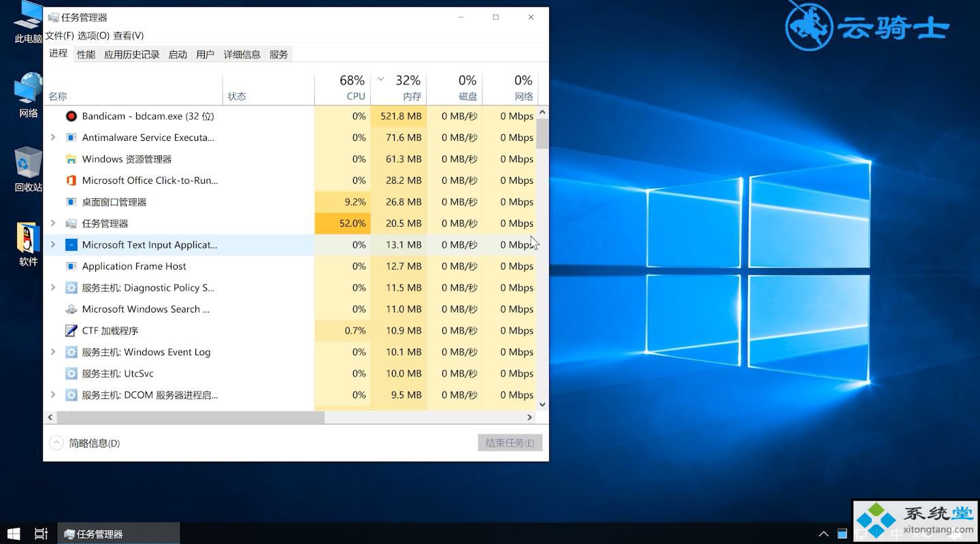
Task: Sort by the CPU column header
Action: pyautogui.click(x=342, y=89)
